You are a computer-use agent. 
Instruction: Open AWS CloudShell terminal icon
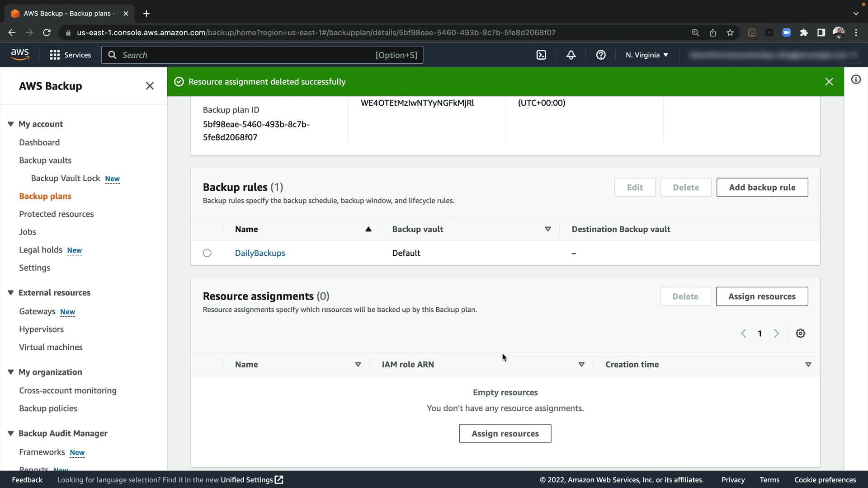coord(541,55)
